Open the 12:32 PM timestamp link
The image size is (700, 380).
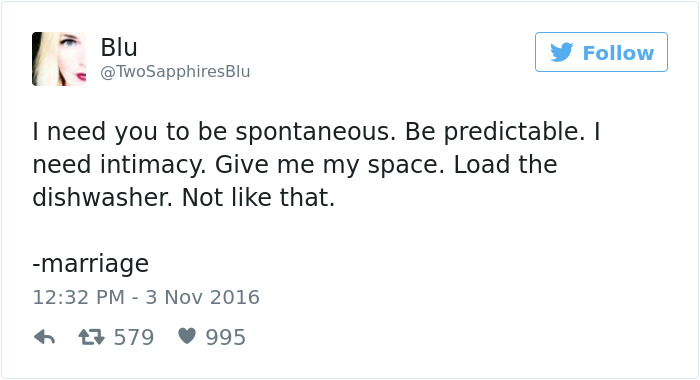click(79, 297)
